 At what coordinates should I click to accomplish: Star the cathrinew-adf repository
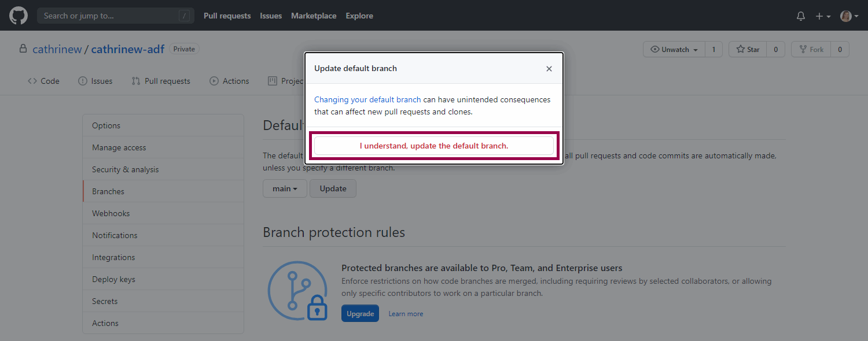click(748, 50)
